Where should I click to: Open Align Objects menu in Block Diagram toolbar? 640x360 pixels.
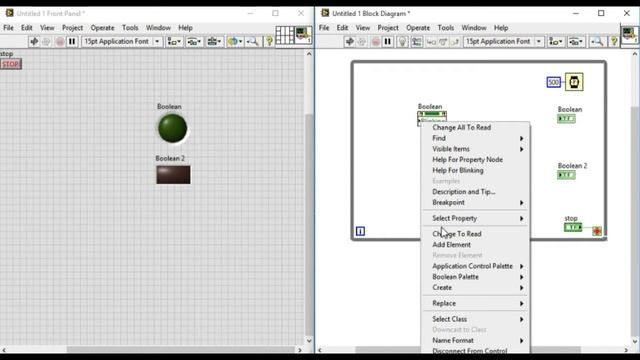point(556,42)
